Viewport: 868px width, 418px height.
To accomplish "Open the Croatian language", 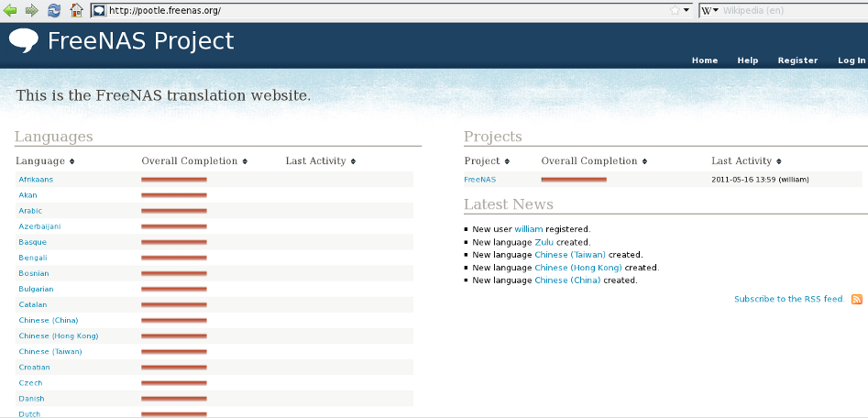I will pos(34,367).
